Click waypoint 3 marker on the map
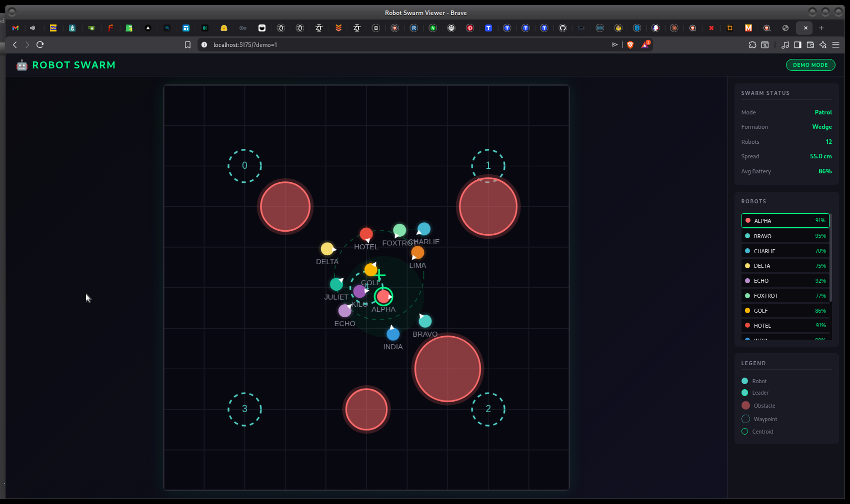 (244, 409)
